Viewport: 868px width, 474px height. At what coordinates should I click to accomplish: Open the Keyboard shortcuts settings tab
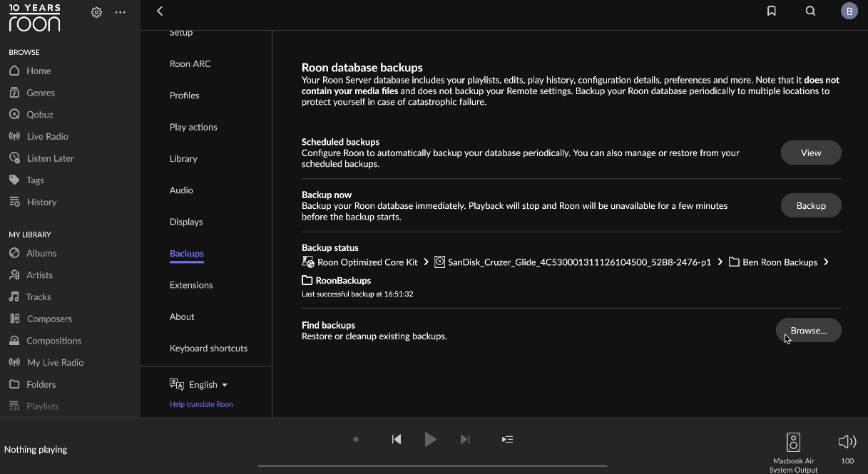point(209,348)
